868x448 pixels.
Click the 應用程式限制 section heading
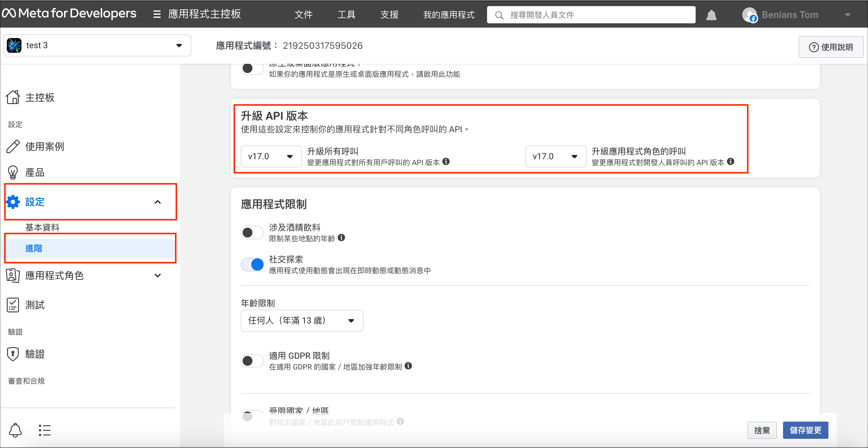coord(274,204)
